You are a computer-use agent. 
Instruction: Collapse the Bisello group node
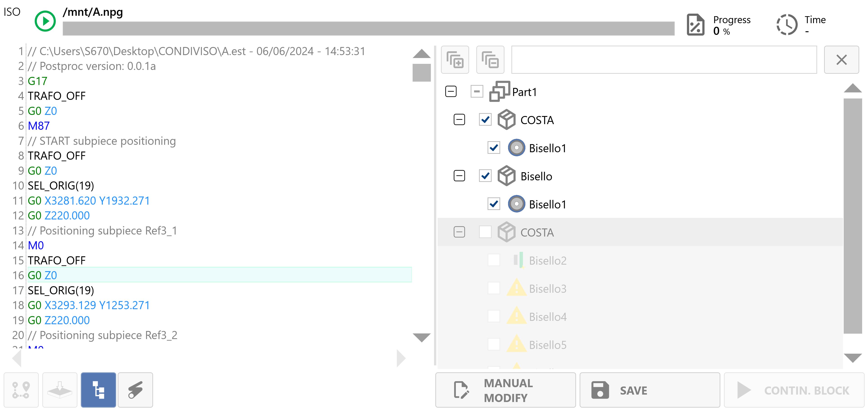pos(459,176)
